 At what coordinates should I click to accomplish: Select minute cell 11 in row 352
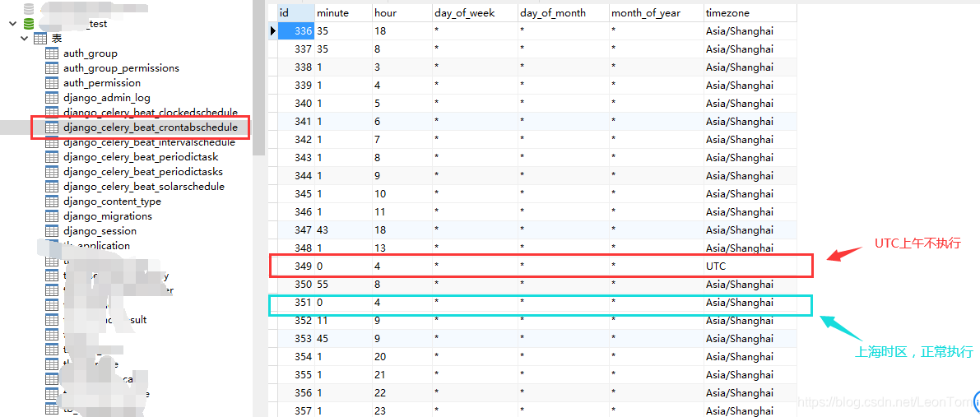tap(343, 321)
